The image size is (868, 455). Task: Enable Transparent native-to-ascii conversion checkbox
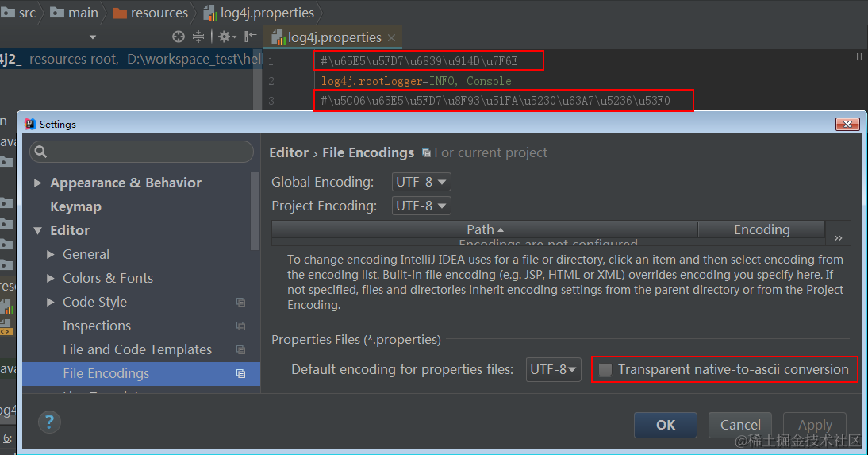coord(605,370)
